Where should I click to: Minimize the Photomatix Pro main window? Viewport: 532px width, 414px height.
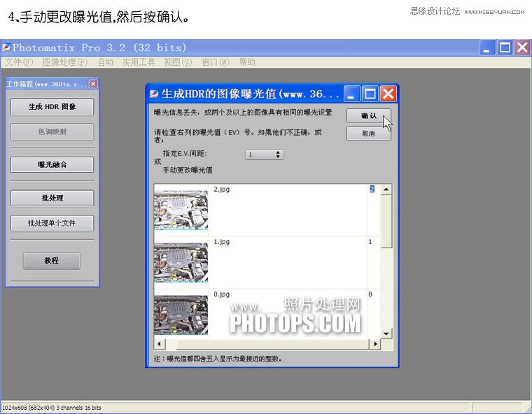[x=487, y=48]
